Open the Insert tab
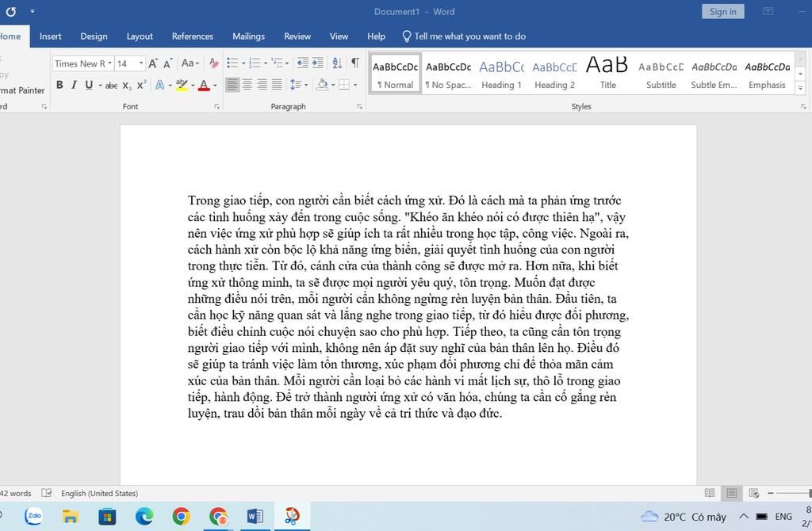This screenshot has height=531, width=812. point(50,36)
